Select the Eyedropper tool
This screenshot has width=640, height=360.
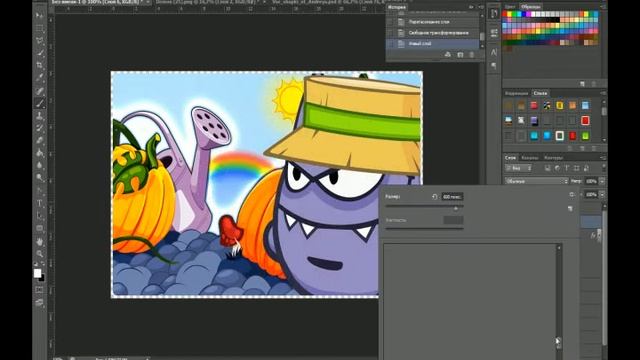[40, 78]
